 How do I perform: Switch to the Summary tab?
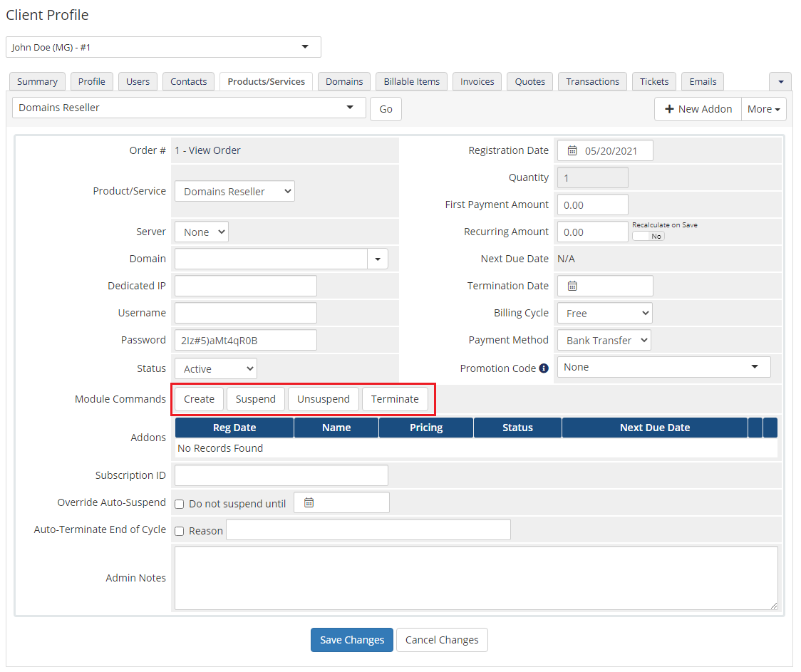(x=37, y=82)
